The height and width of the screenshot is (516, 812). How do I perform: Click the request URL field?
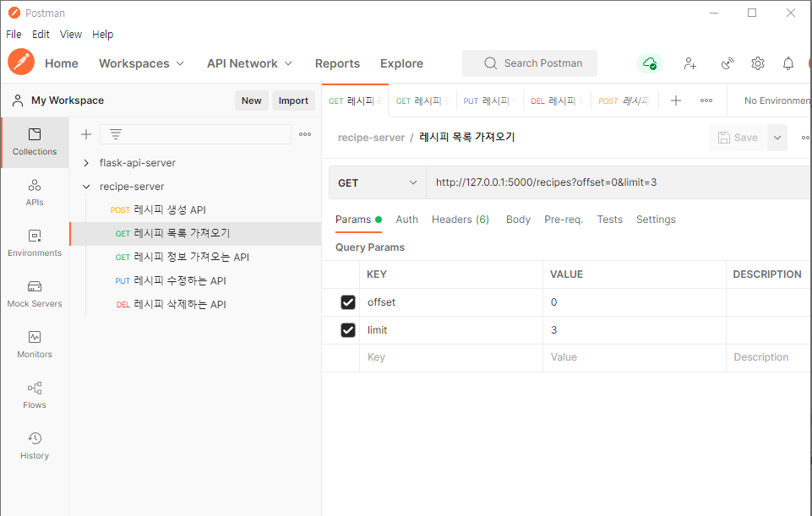pos(619,182)
